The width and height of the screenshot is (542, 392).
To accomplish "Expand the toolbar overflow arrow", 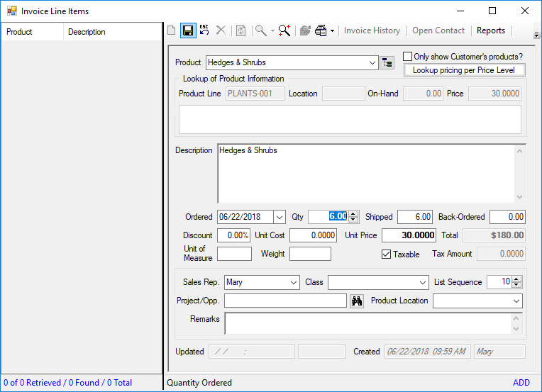I will pos(536,35).
